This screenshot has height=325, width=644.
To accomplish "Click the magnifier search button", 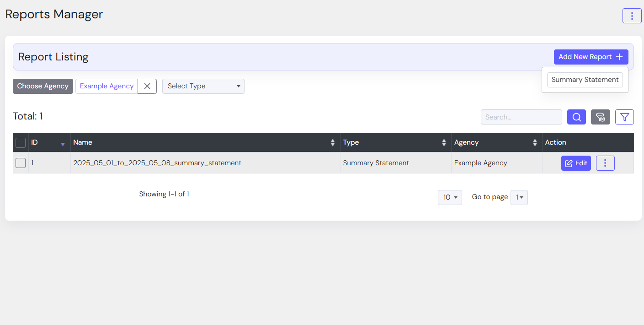I will [x=576, y=117].
